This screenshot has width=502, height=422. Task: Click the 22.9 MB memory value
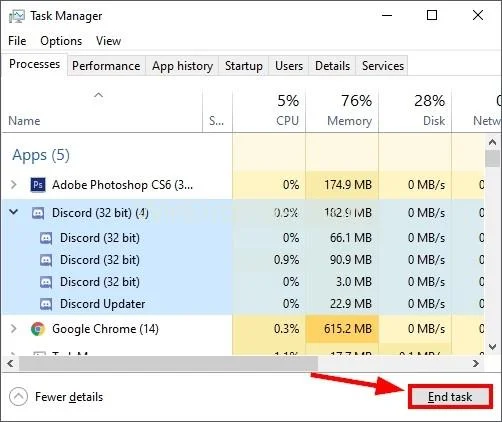[351, 304]
